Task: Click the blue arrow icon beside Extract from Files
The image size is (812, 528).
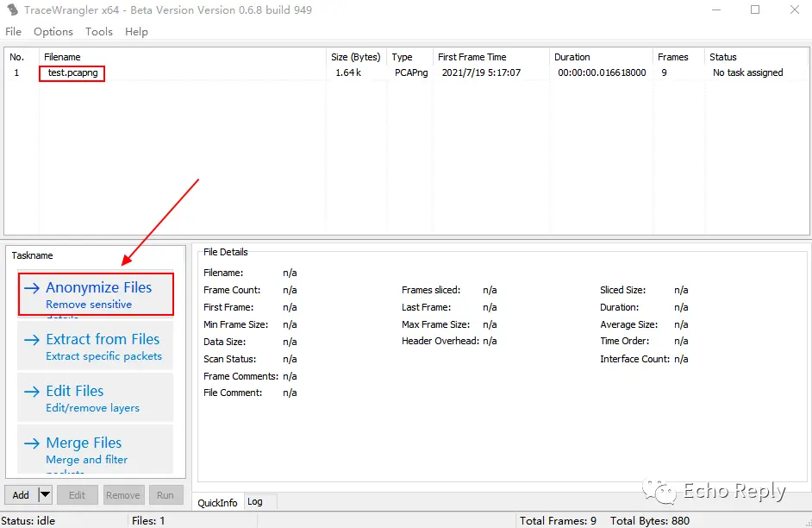Action: pyautogui.click(x=32, y=340)
